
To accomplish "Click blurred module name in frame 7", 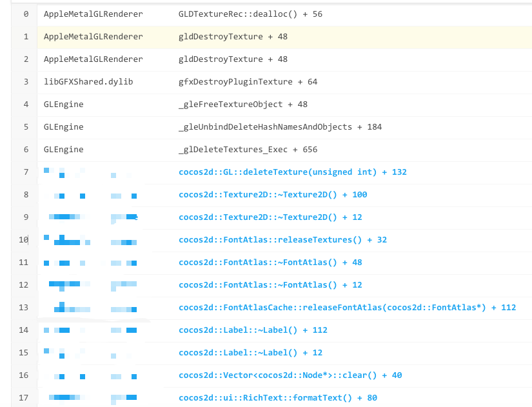I will click(90, 173).
